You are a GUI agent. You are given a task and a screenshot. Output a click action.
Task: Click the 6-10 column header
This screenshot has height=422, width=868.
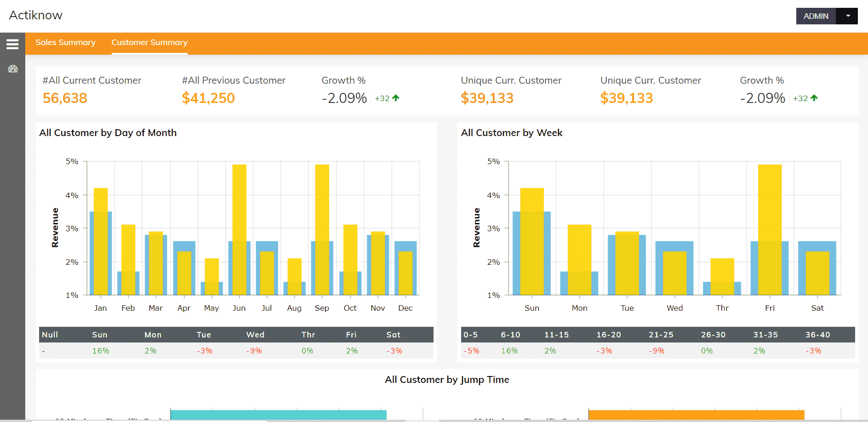tap(510, 335)
